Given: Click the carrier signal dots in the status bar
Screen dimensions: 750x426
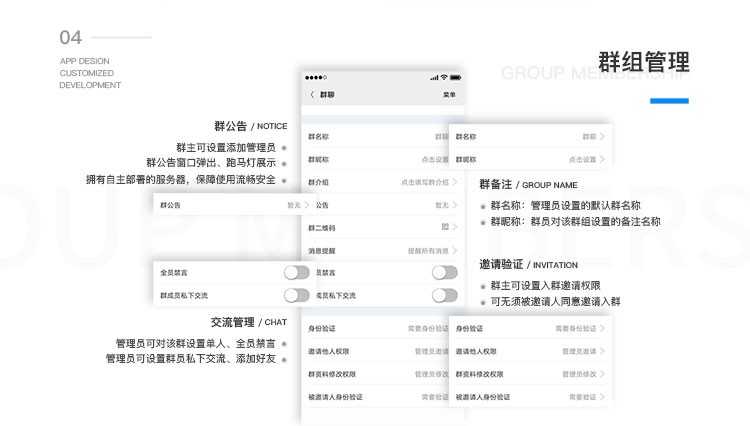Looking at the screenshot, I should 316,77.
